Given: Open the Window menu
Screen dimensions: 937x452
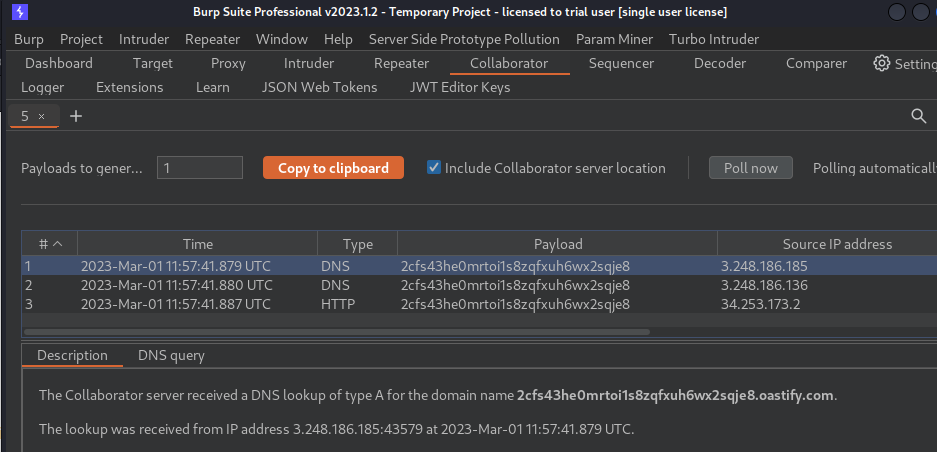Looking at the screenshot, I should (x=281, y=39).
